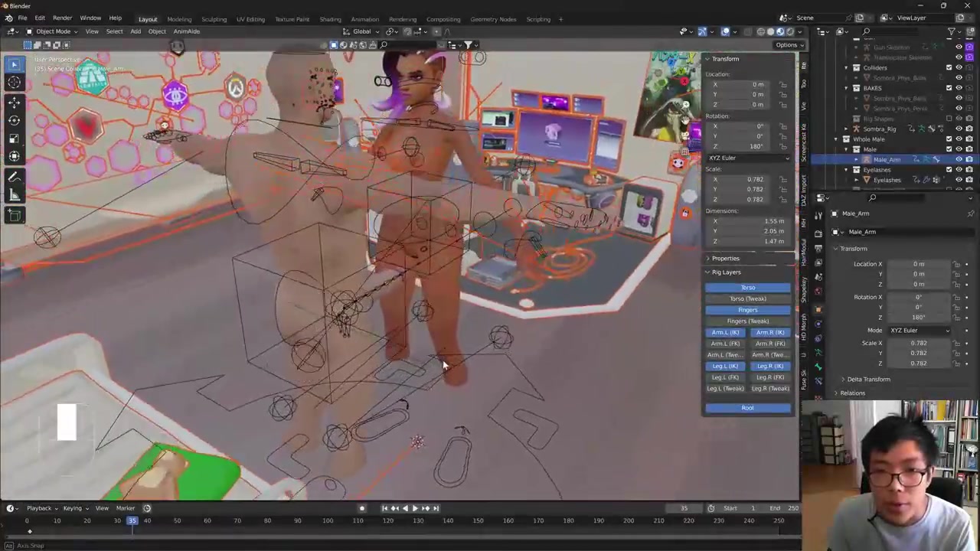The width and height of the screenshot is (980, 551).
Task: Click frame 100 on the timeline ruler
Action: point(328,521)
